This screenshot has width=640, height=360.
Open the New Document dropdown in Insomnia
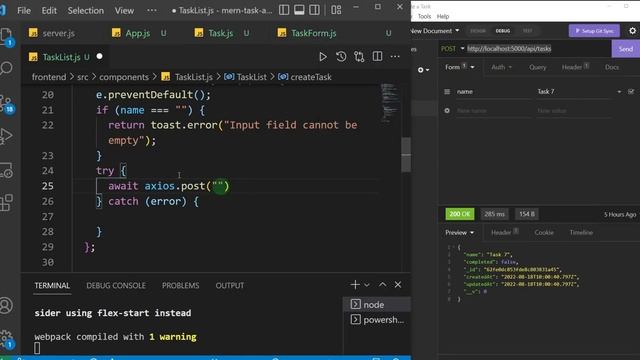(x=435, y=31)
